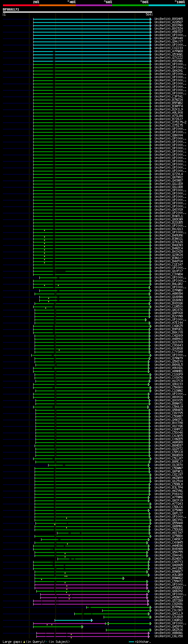This screenshot has width=188, height=644.
Task: Select hit UniRef100_Q6CVV1
Action: click(x=169, y=520)
